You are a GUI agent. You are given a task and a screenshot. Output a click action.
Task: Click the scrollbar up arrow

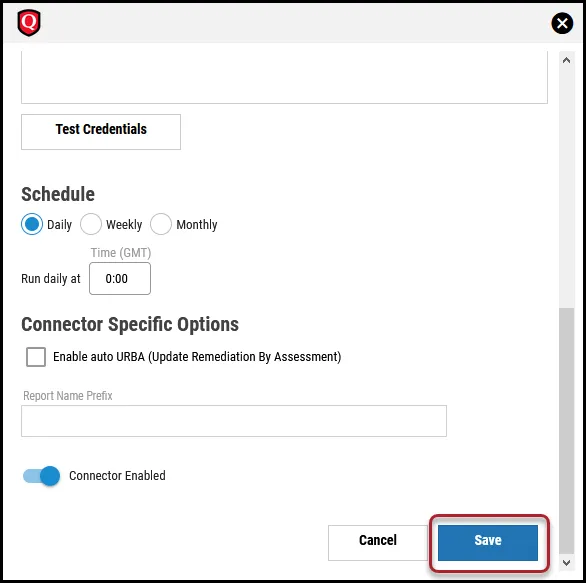click(x=566, y=60)
